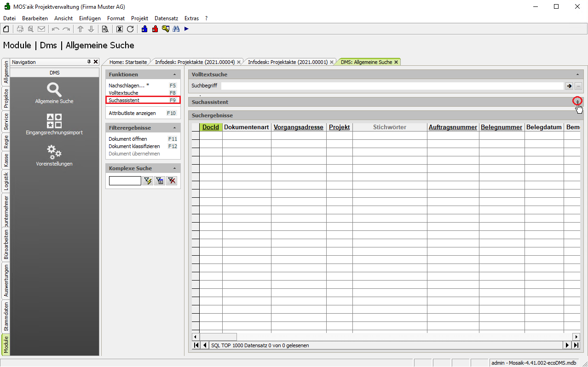Click the Excel export icon in the toolbar
588x367 pixels.
119,29
